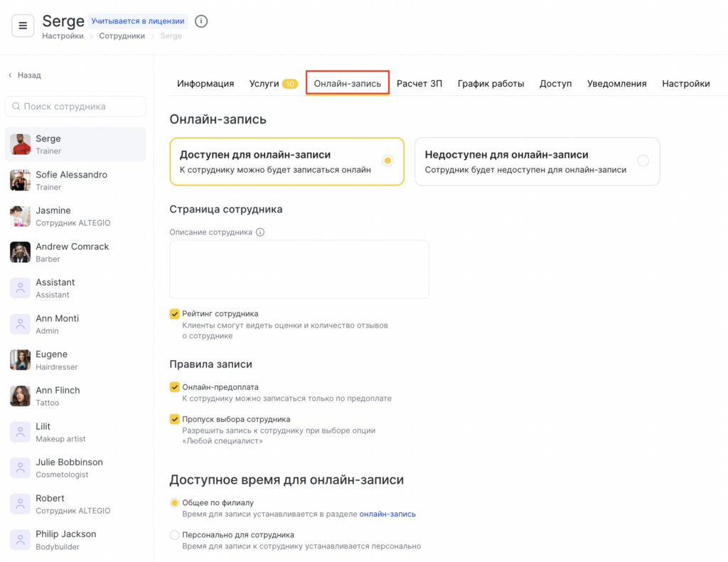Select Serge's avatar in the employee list
This screenshot has width=728, height=562.
click(20, 144)
